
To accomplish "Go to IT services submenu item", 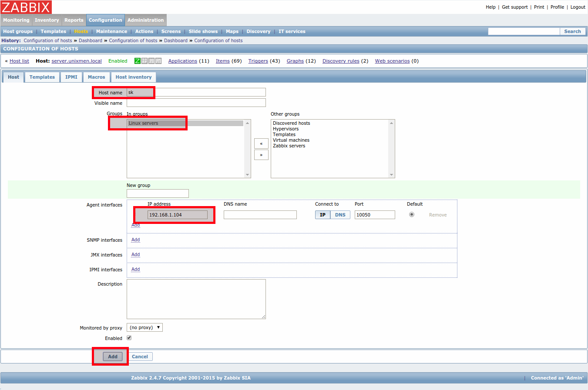I will click(292, 31).
